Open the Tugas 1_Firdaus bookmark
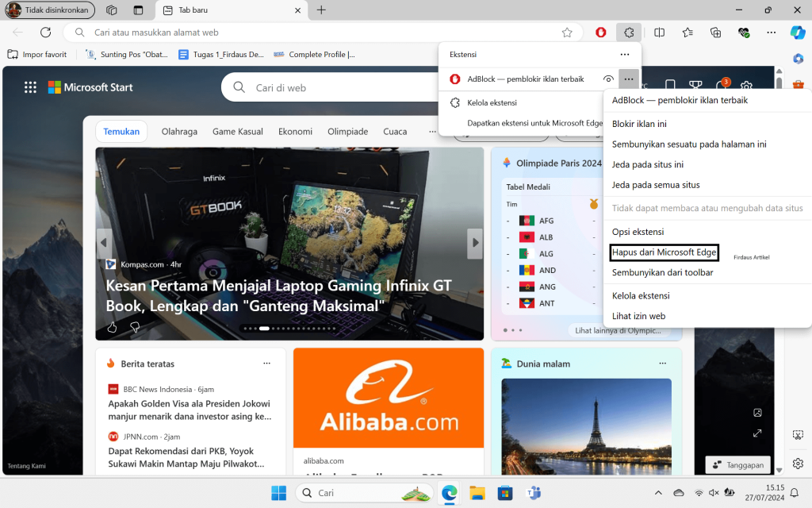Screen dimensions: 812x508 point(221,55)
